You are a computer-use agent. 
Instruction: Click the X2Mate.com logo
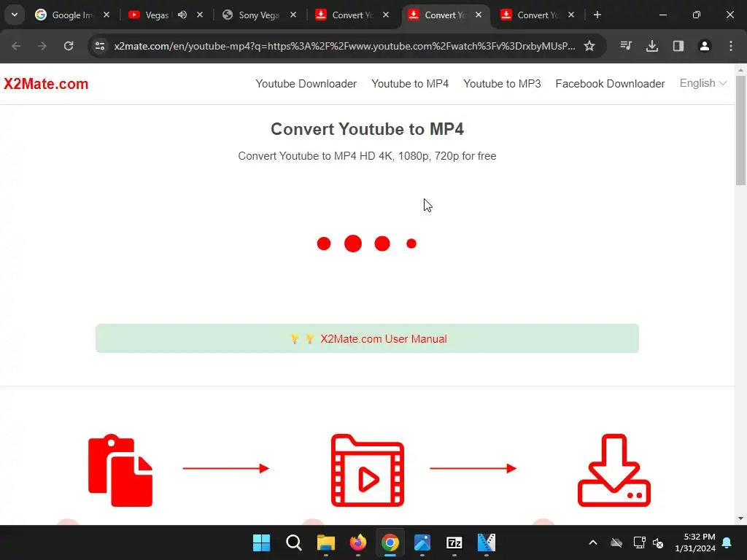(x=46, y=84)
